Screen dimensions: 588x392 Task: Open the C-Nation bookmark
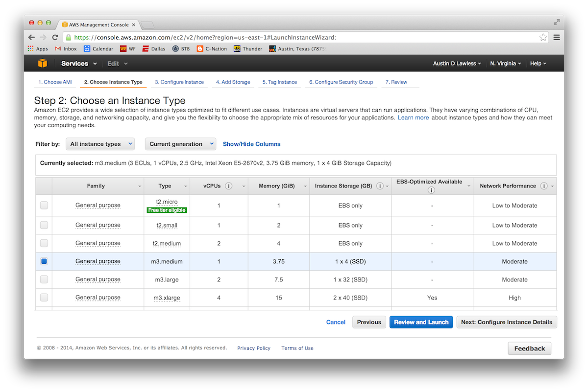pyautogui.click(x=212, y=49)
